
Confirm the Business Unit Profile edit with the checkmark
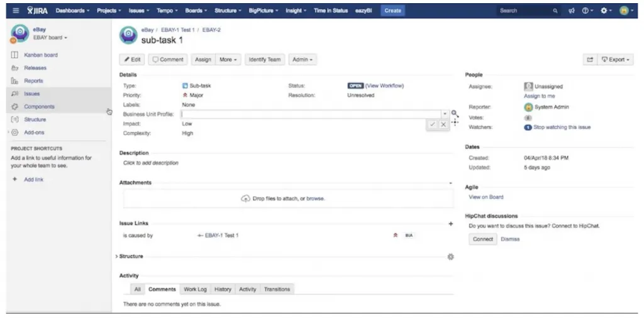tap(433, 124)
